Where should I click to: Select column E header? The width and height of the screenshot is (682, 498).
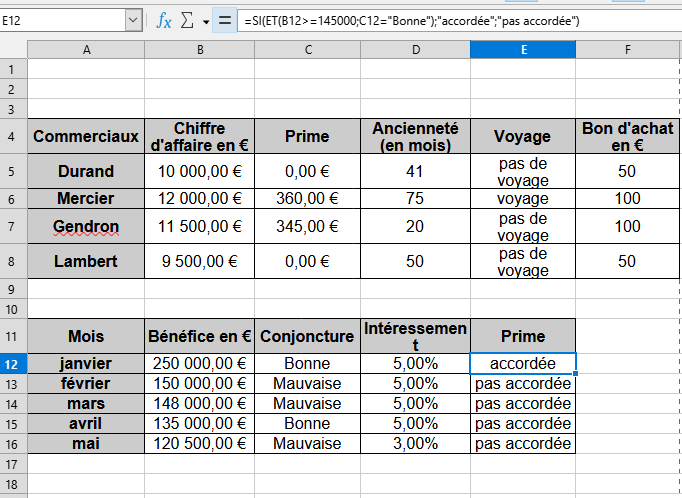pyautogui.click(x=522, y=49)
